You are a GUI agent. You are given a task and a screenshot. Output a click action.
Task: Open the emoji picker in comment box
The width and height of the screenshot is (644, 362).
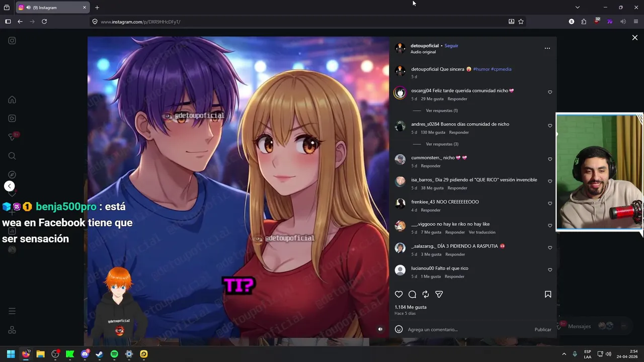(399, 329)
